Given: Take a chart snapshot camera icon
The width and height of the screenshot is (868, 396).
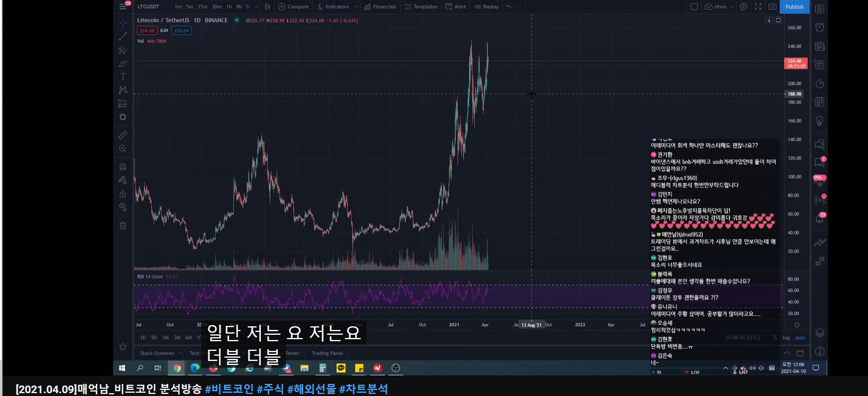Looking at the screenshot, I should point(773,6).
